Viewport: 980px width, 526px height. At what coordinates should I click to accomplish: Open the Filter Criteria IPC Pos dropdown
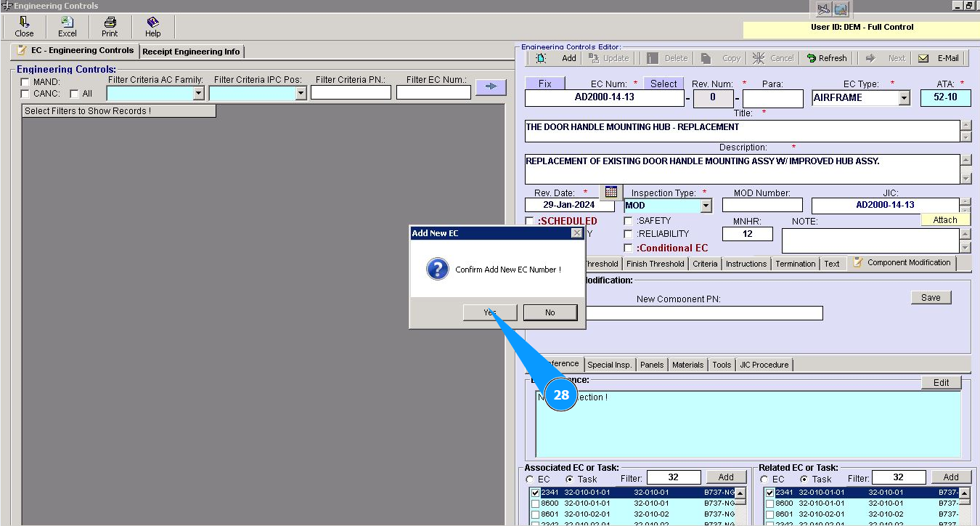click(301, 93)
